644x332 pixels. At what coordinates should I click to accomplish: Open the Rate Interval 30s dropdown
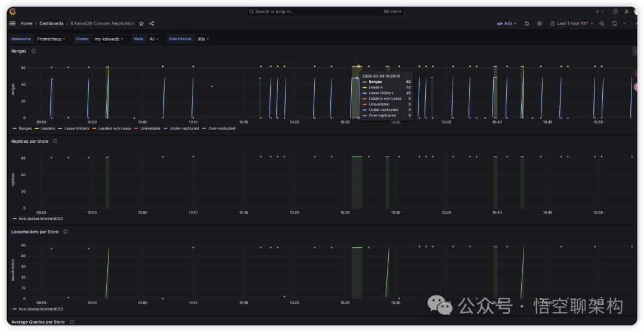203,39
